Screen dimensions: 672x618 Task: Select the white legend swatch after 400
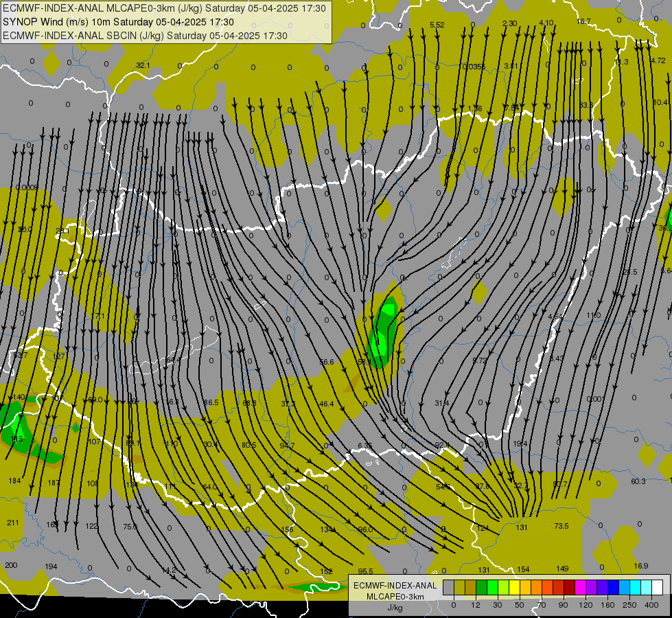tap(657, 587)
